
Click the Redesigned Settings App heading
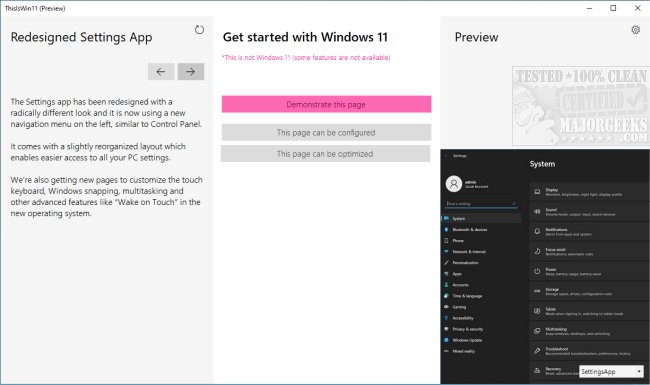click(x=81, y=37)
